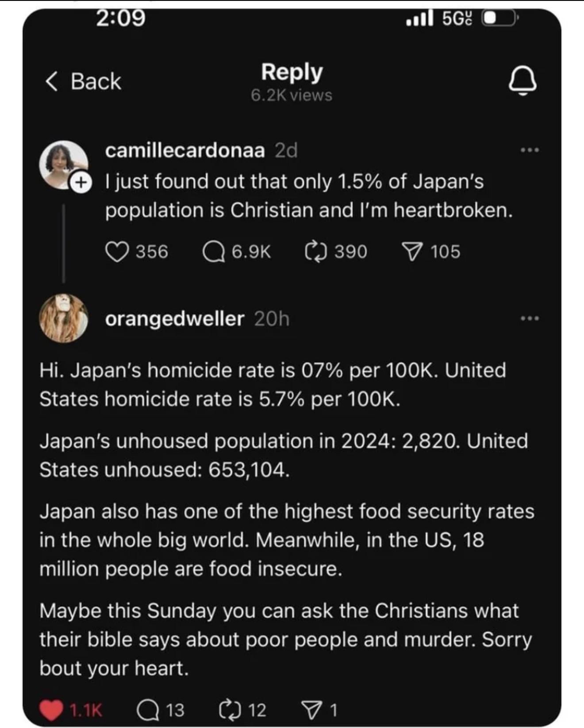Tap the back chevron arrow
Viewport: 584px width, 728px height.
(x=52, y=82)
